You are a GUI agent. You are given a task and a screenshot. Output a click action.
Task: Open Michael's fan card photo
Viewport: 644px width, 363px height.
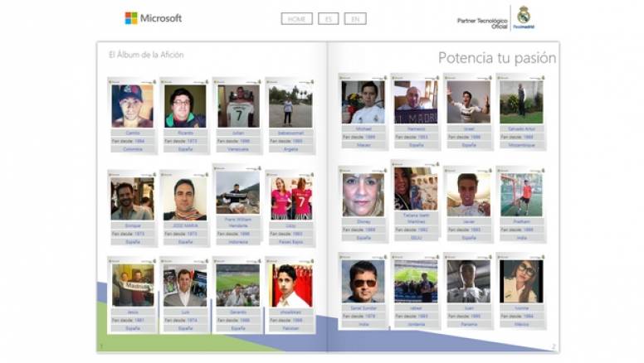(363, 102)
